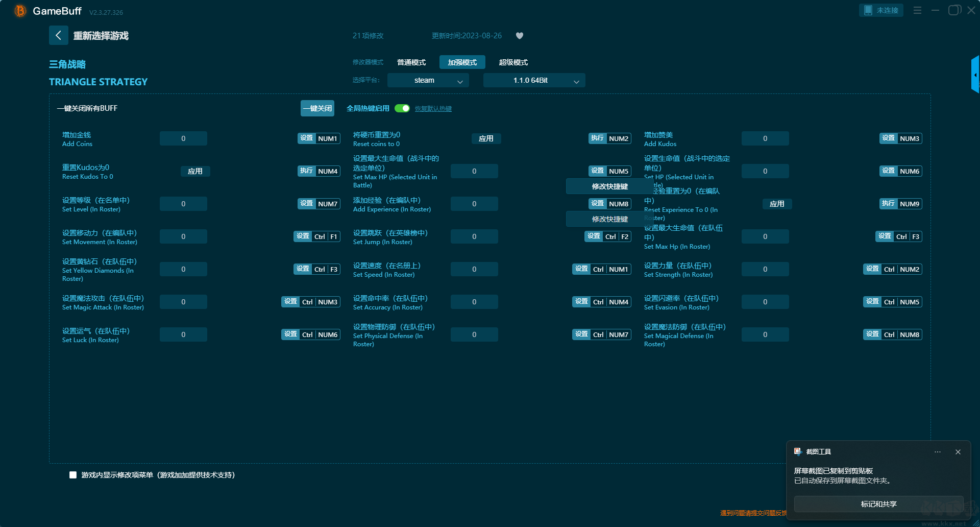Click the Add Kudos value field
The width and height of the screenshot is (980, 527).
coord(765,138)
